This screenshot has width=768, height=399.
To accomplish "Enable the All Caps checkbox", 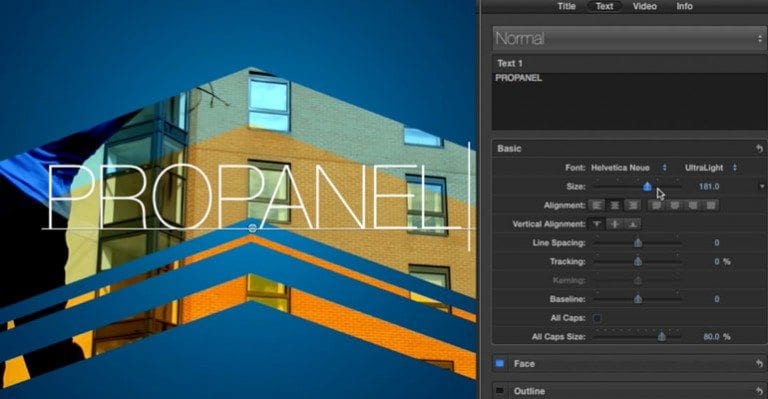I will coord(597,318).
